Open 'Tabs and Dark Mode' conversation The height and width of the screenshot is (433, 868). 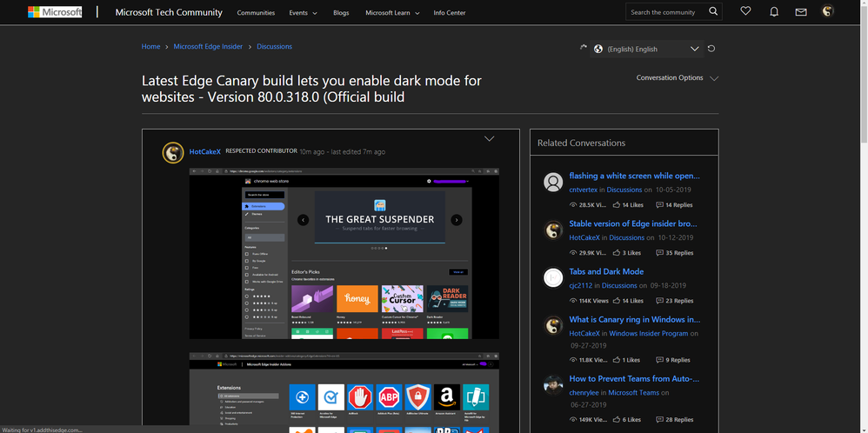click(606, 271)
